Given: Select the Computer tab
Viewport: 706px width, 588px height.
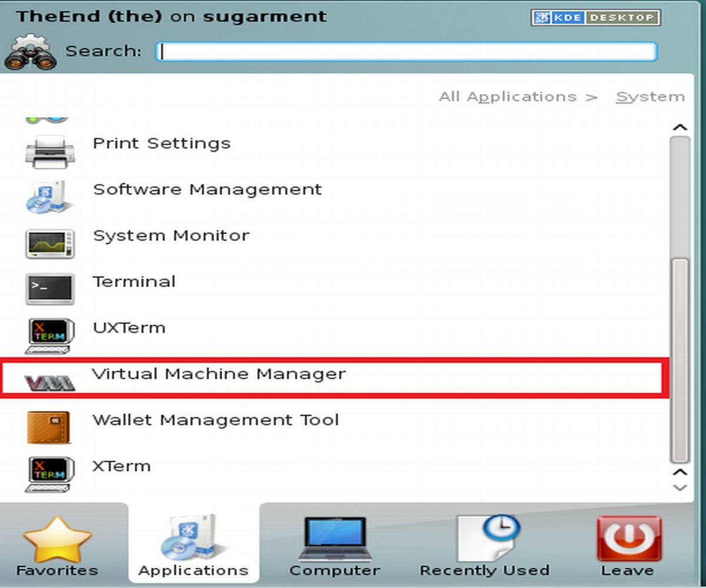Looking at the screenshot, I should coord(334,546).
